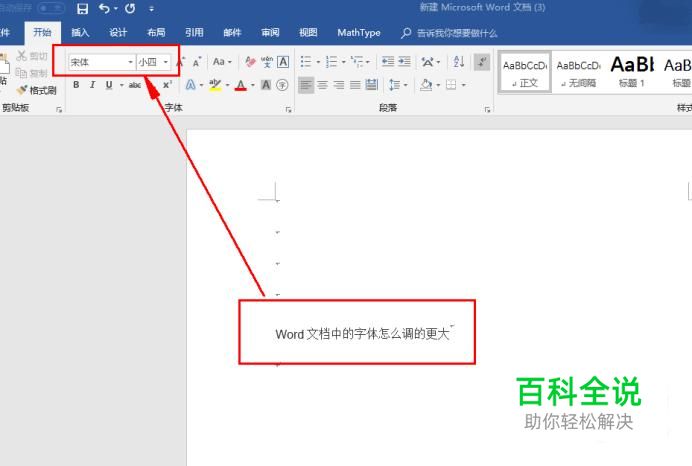The image size is (692, 466).
Task: Open the 视图 (View) tab
Action: [x=308, y=32]
